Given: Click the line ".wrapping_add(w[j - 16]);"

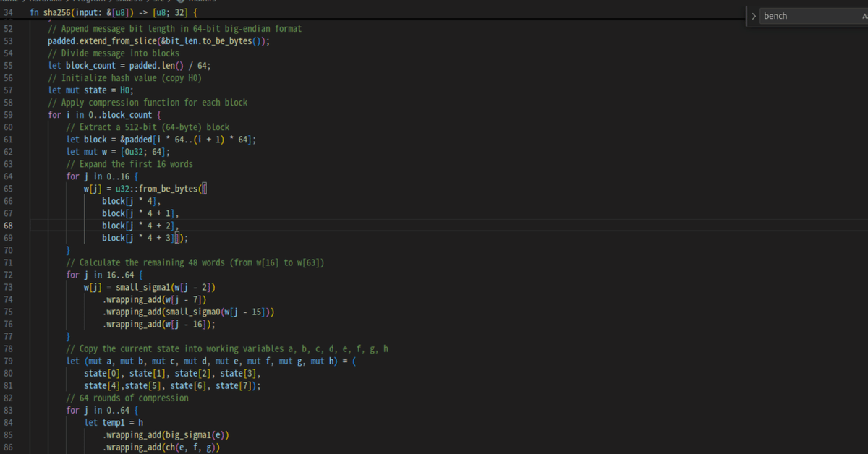Looking at the screenshot, I should pyautogui.click(x=159, y=324).
